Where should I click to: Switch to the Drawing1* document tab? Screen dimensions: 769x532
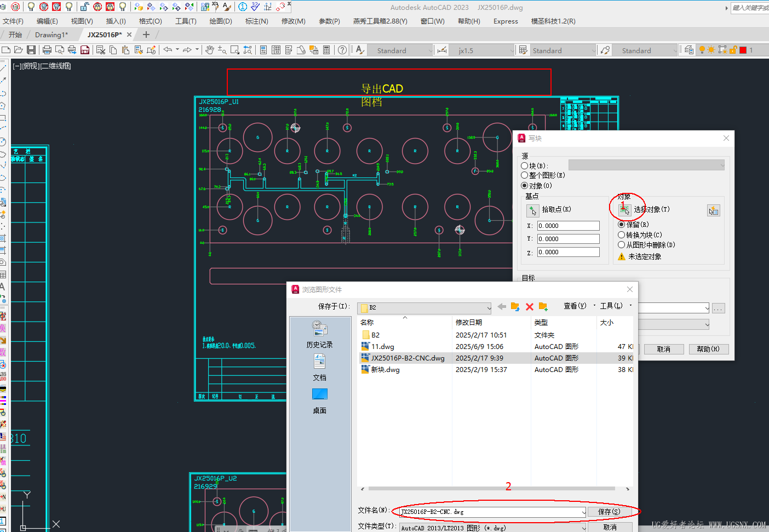coord(51,35)
